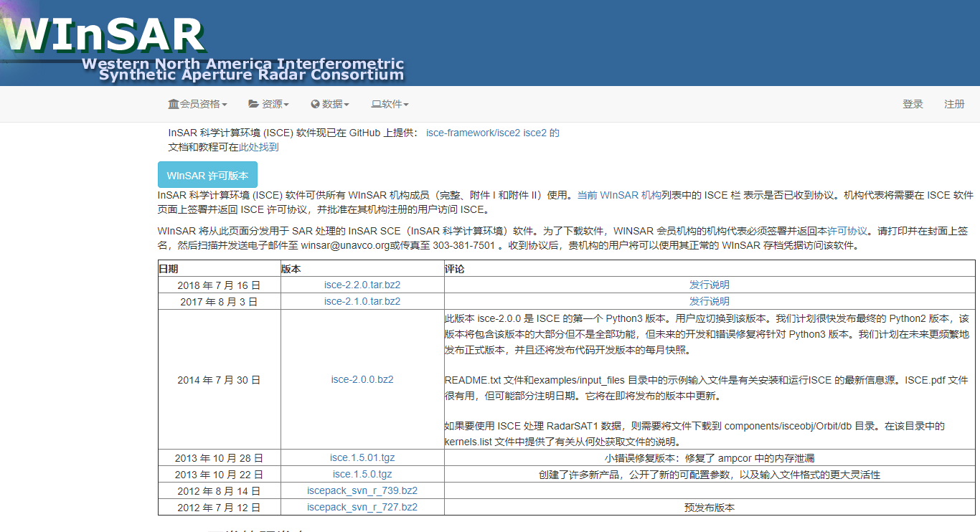The height and width of the screenshot is (532, 980).
Task: Expand the 会员资格 dropdown caret
Action: [x=224, y=105]
